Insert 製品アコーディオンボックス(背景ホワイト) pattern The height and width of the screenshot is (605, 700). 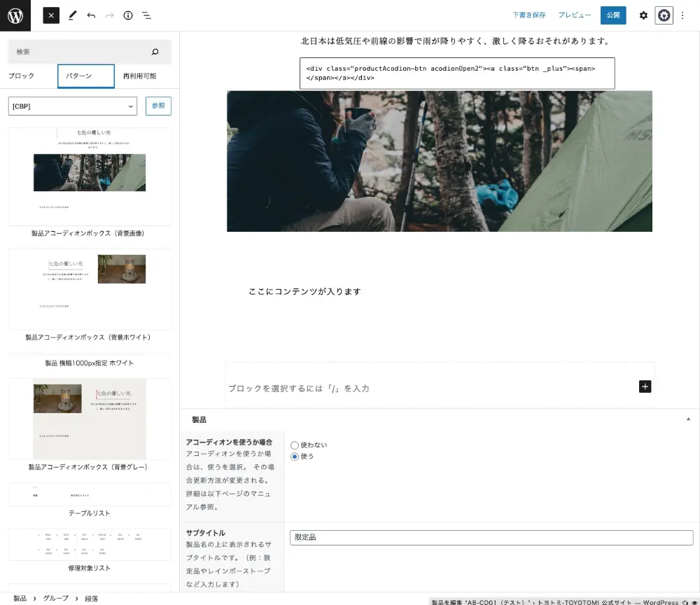point(90,295)
